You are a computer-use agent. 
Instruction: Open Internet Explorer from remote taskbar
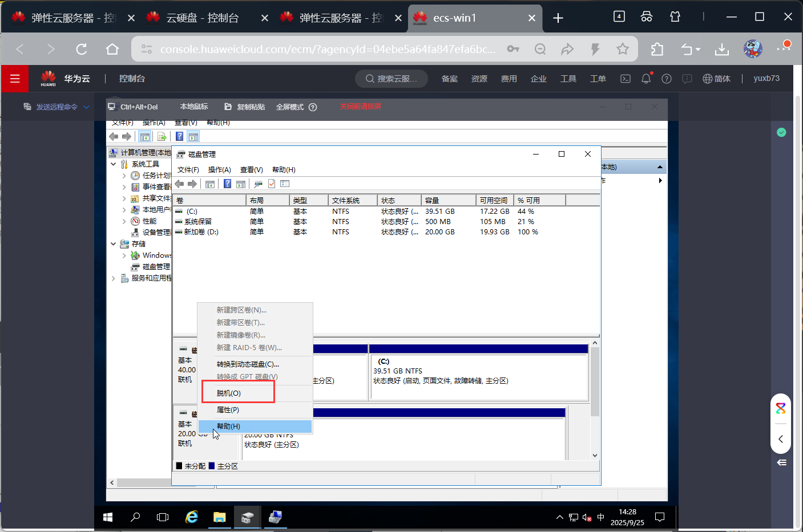(x=192, y=517)
